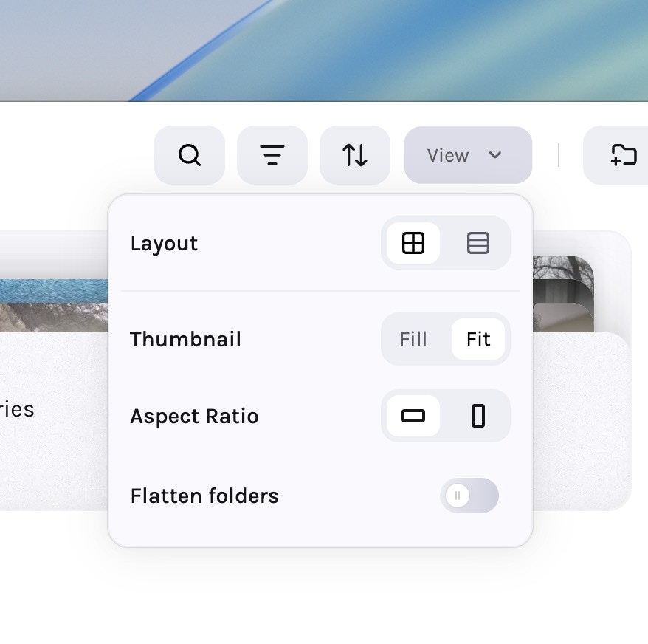Image resolution: width=648 pixels, height=644 pixels.
Task: Click the chevron next to View
Action: click(x=494, y=155)
